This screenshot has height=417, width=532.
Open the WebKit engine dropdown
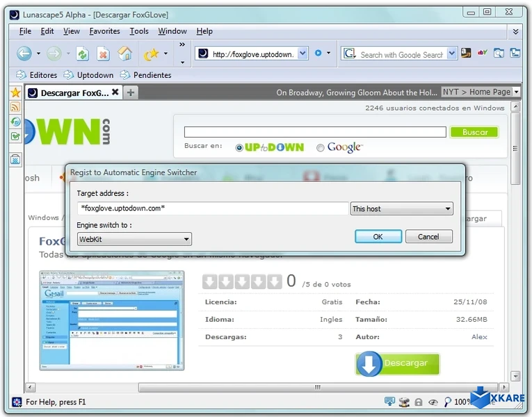(134, 239)
